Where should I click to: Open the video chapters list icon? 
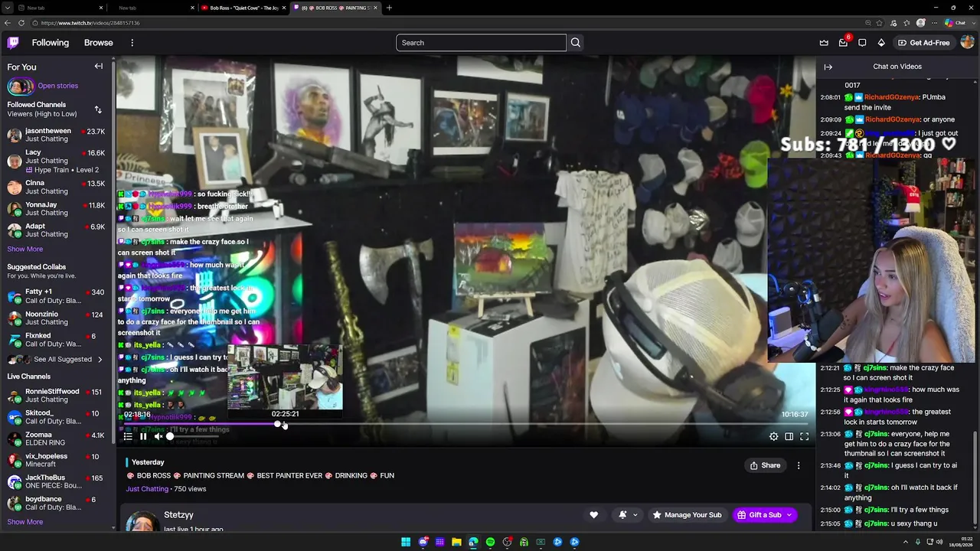click(128, 436)
